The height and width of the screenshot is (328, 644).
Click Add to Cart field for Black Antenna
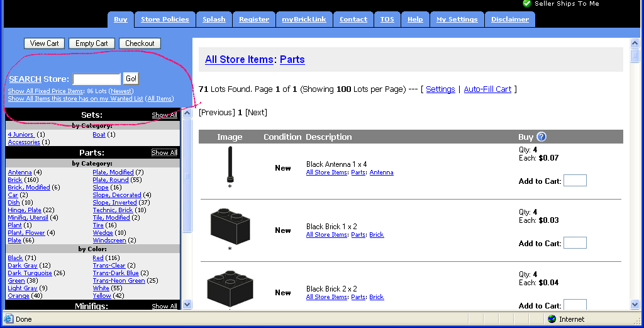[575, 181]
